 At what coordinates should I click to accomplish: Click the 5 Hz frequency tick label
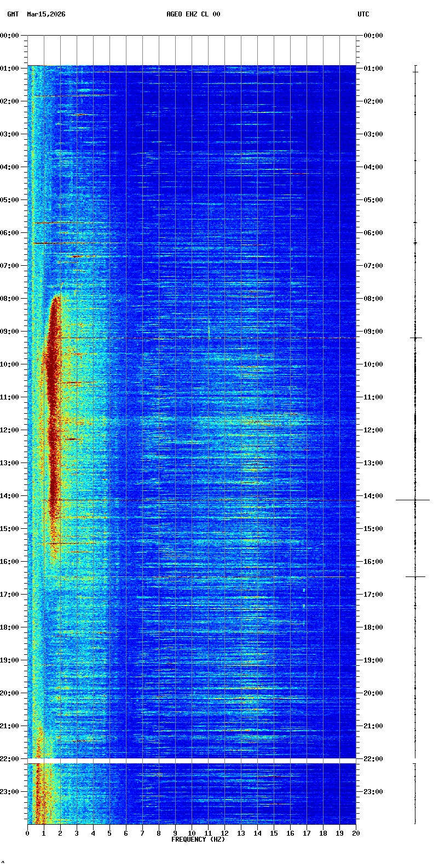pos(109,833)
